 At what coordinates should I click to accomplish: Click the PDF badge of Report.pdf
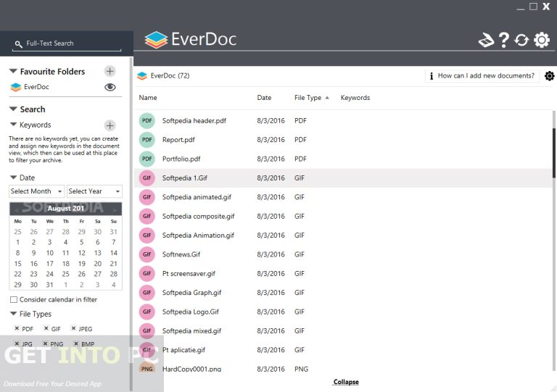pos(147,140)
